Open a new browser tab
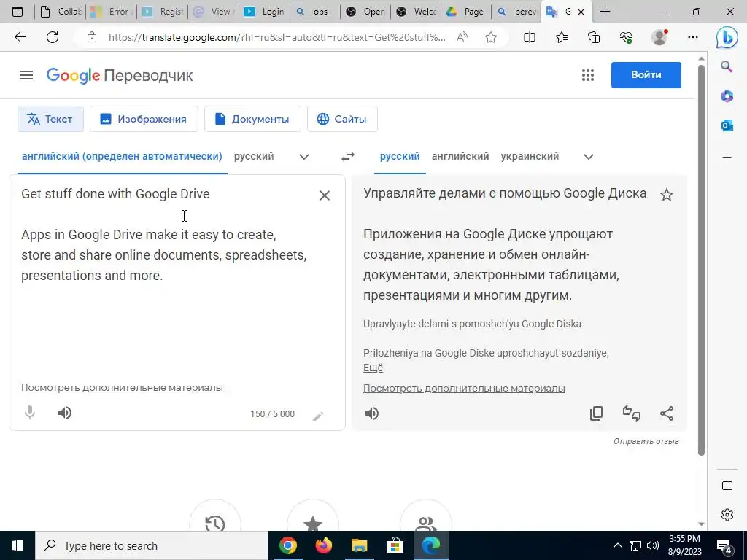Image resolution: width=747 pixels, height=560 pixels. click(605, 12)
